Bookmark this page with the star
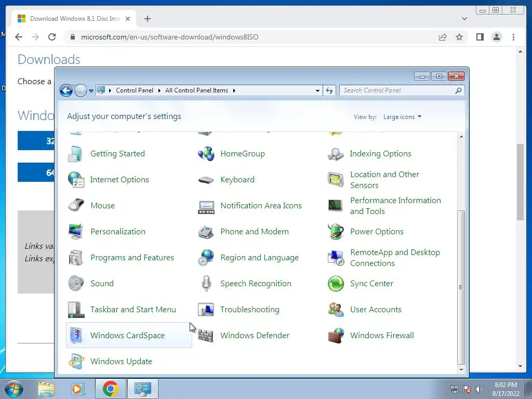Image resolution: width=532 pixels, height=399 pixels. [459, 37]
